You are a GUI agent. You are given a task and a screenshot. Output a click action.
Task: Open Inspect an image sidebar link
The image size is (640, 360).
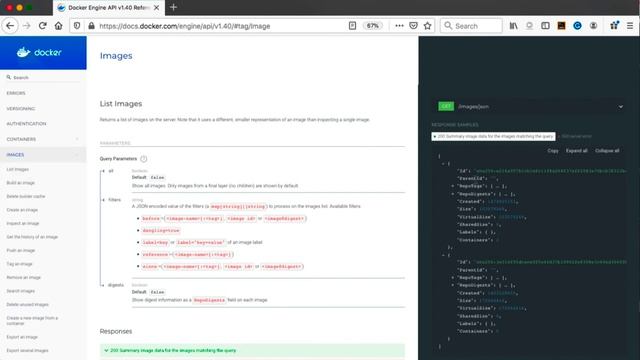(x=23, y=223)
